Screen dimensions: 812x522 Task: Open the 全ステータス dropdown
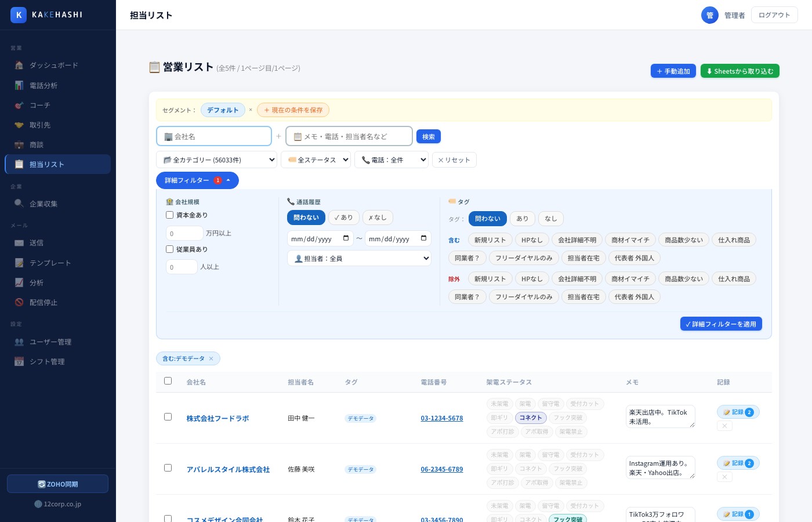click(316, 159)
